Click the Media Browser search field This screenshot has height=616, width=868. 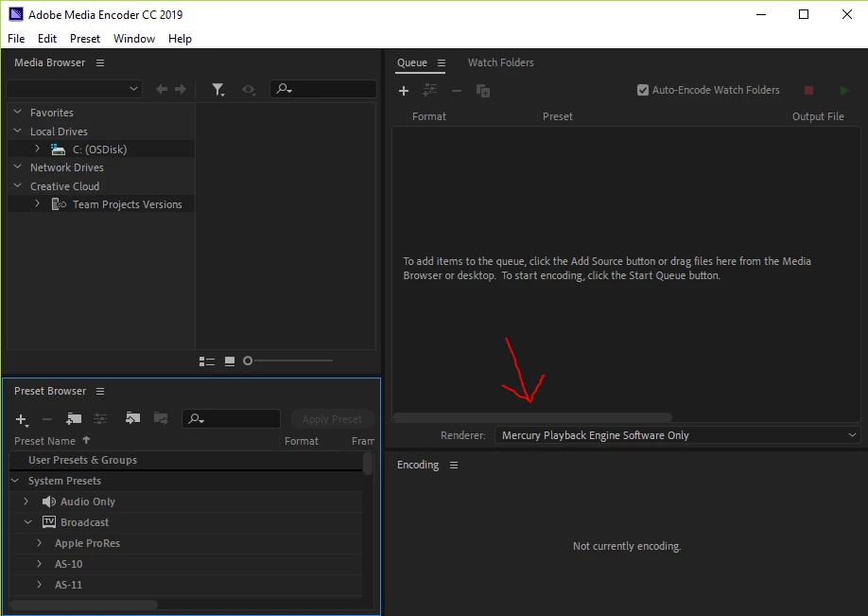323,89
